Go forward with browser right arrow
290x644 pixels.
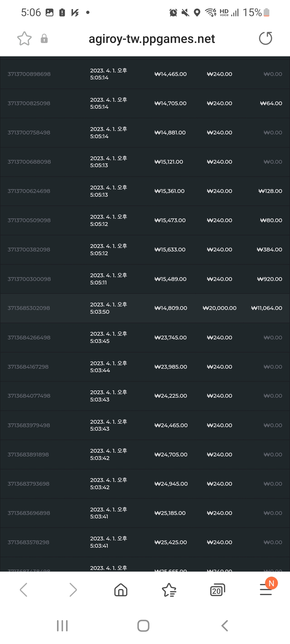pos(73,590)
